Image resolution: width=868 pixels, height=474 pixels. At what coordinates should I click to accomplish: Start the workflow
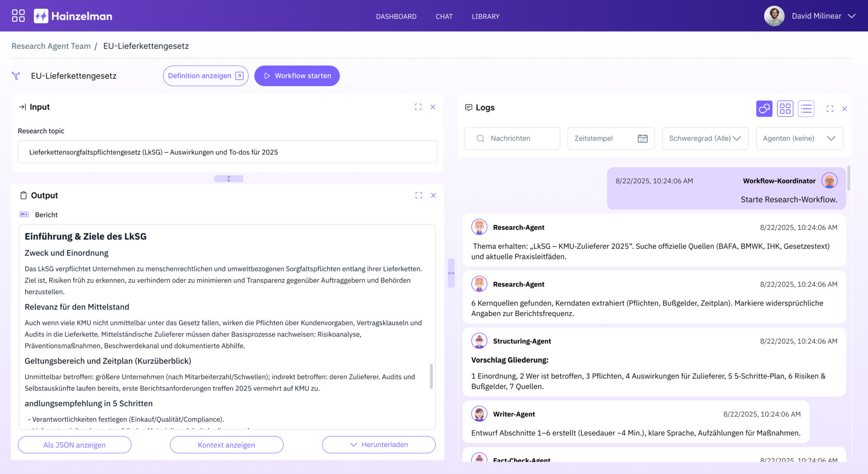(x=297, y=76)
